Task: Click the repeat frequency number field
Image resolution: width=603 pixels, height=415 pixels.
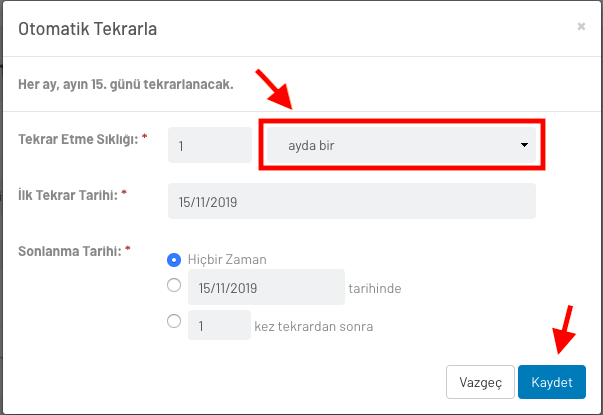Action: point(210,145)
